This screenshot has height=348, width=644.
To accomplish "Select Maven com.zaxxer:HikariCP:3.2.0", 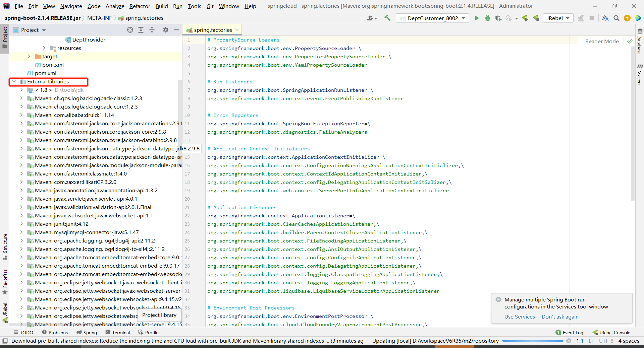I will 75,182.
